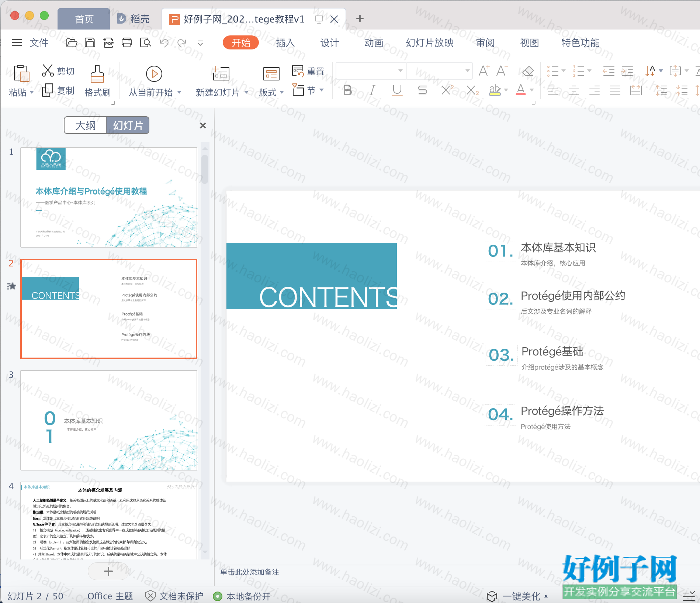Export to PDF icon

(108, 43)
